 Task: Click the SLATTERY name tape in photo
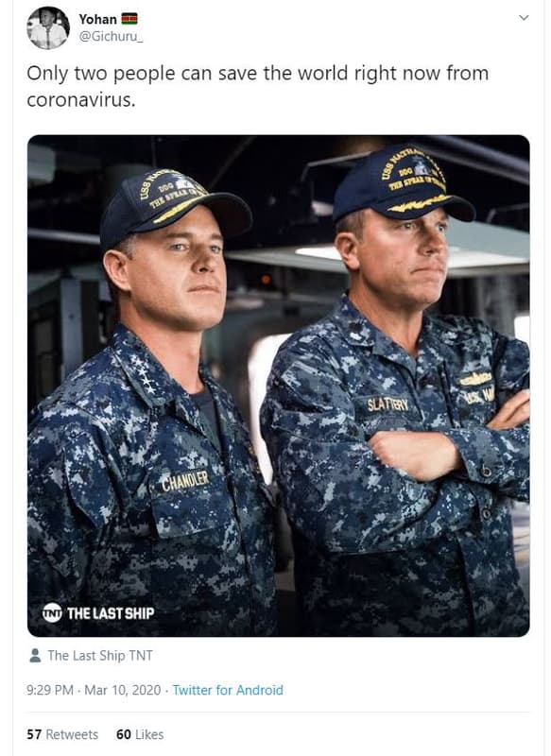pyautogui.click(x=388, y=404)
